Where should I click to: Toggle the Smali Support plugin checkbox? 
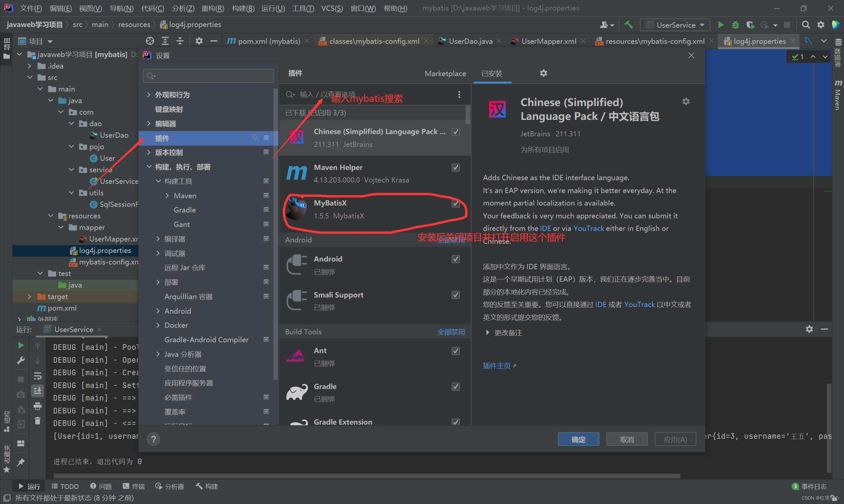[x=456, y=295]
